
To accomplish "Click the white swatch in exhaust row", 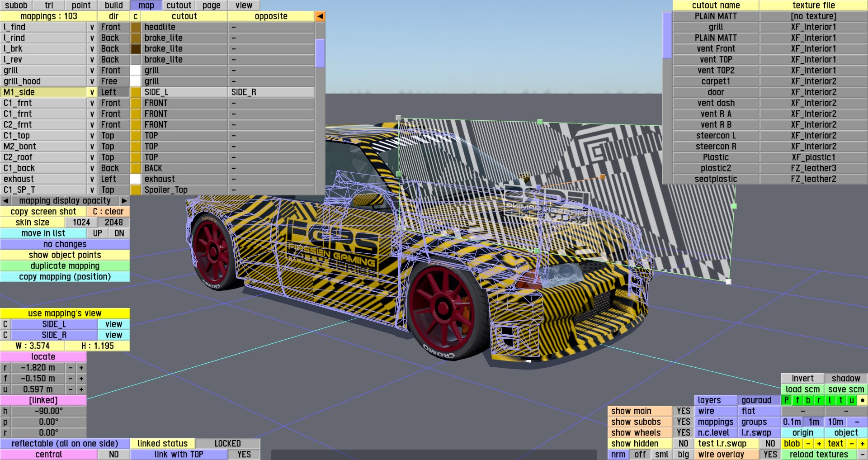I will click(136, 179).
